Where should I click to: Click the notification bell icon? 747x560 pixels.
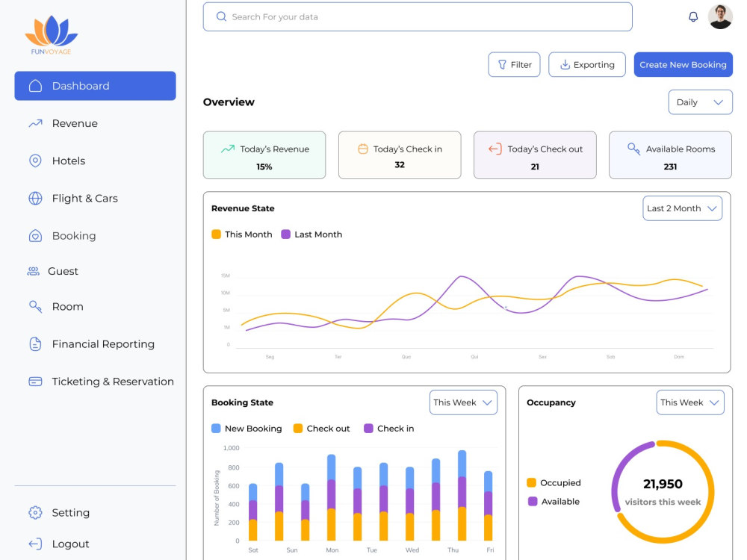coord(693,17)
